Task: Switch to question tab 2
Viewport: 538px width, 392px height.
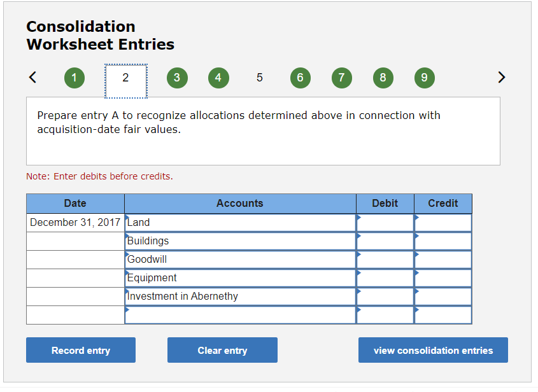Action: click(x=125, y=77)
